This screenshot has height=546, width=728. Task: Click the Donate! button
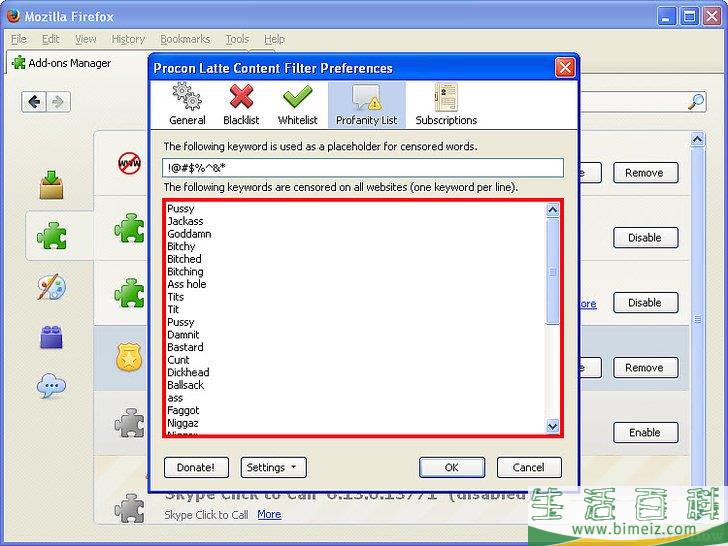pyautogui.click(x=196, y=468)
